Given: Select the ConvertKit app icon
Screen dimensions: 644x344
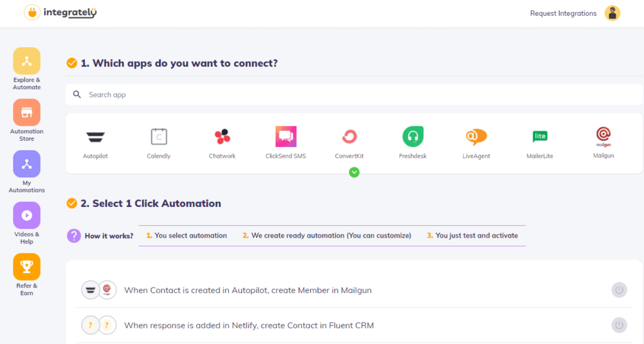Looking at the screenshot, I should click(x=349, y=136).
